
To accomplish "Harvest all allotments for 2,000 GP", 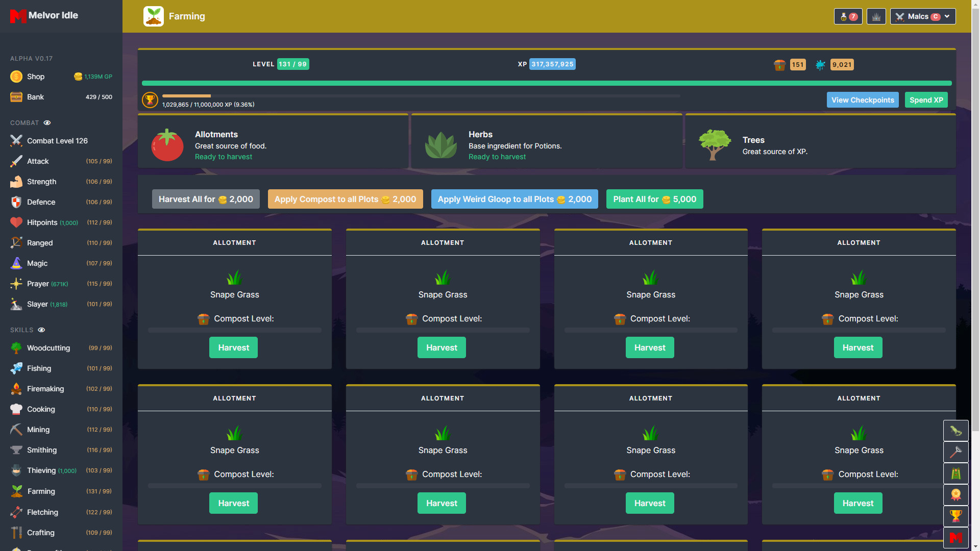I will (x=205, y=198).
